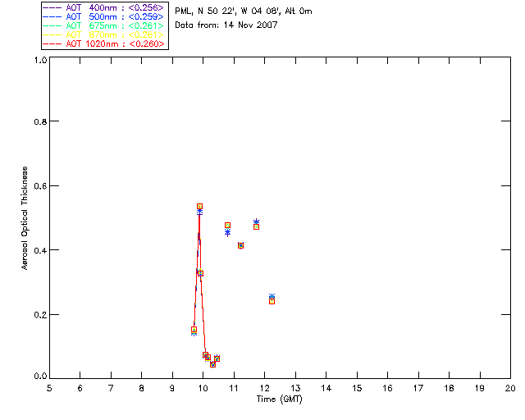
Task: Click the x-axis tick label 10
Action: pos(203,388)
